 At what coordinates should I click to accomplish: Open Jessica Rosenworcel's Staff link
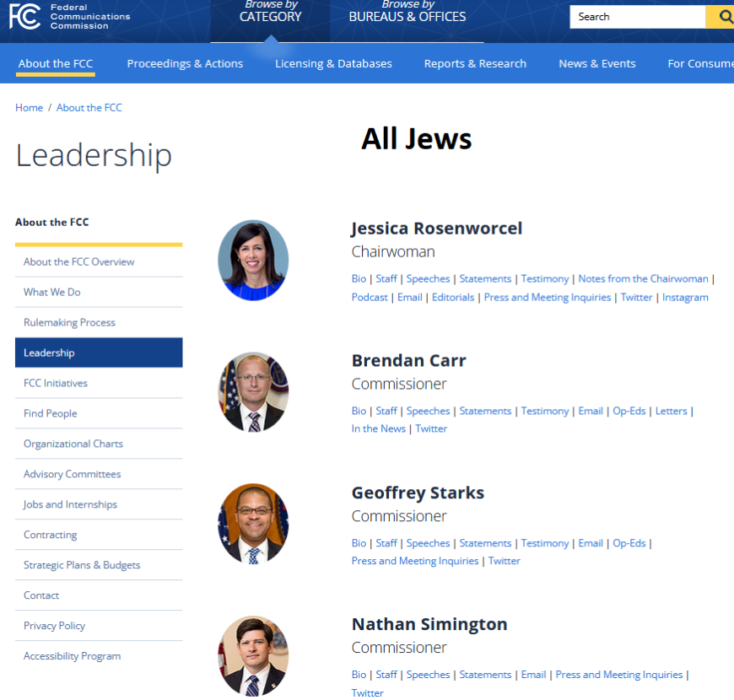(386, 279)
